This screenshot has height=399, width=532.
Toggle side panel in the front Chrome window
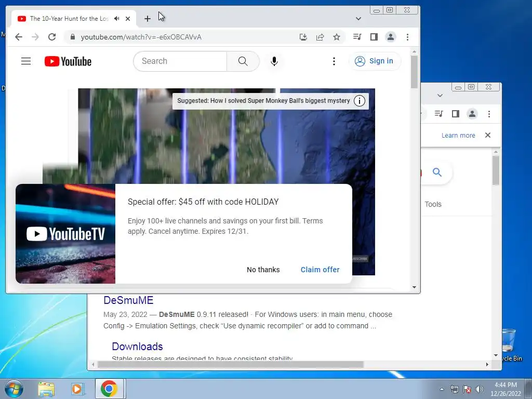click(x=374, y=37)
